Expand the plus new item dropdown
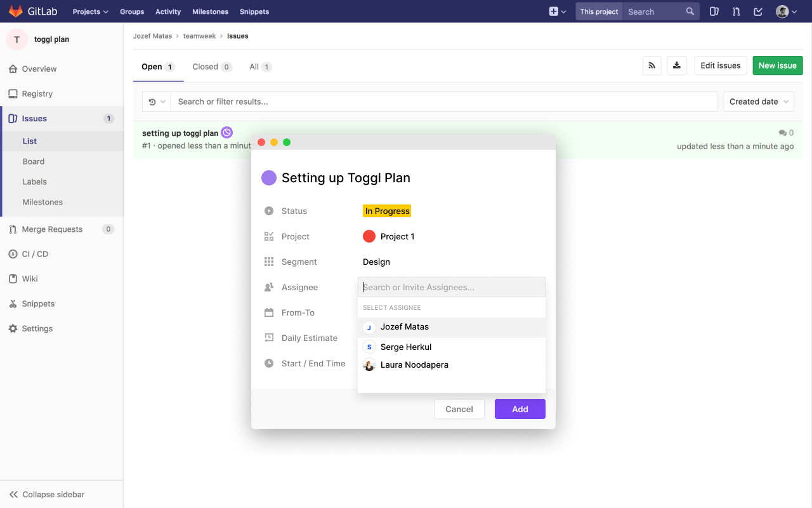 (557, 11)
